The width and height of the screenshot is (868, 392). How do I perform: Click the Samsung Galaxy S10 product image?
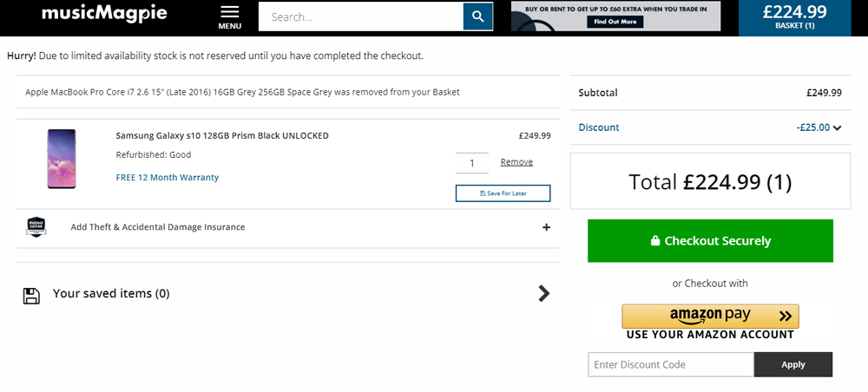pos(62,159)
